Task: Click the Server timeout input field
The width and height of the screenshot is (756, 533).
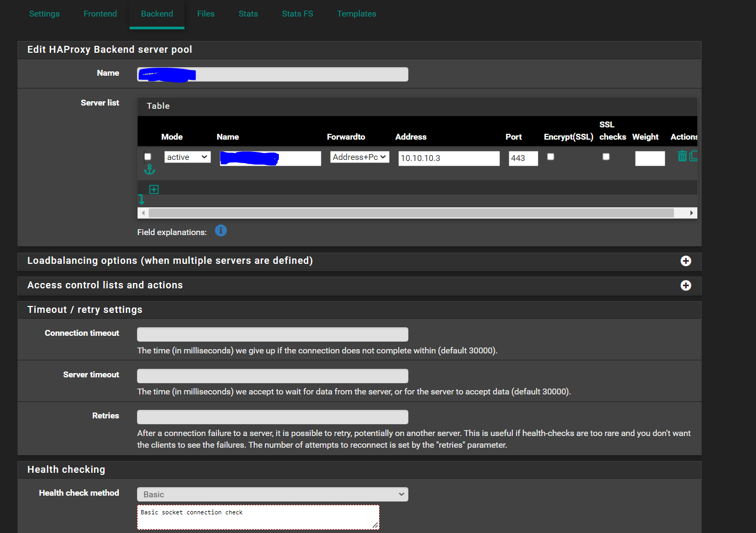Action: (272, 376)
